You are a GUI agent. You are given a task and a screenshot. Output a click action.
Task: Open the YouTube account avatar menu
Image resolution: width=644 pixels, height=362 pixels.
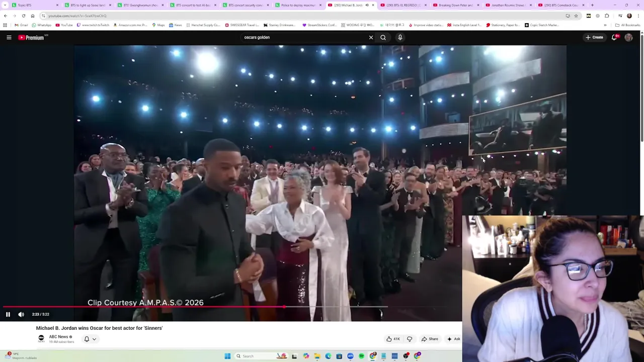pyautogui.click(x=628, y=37)
